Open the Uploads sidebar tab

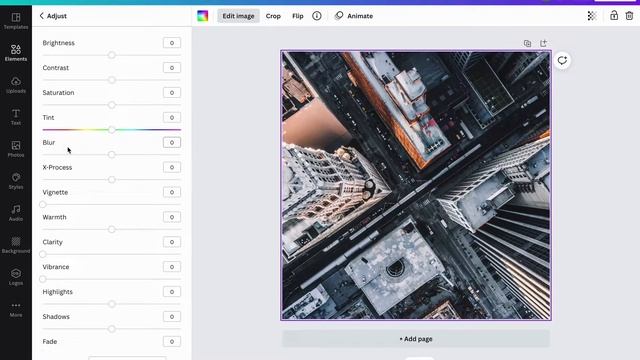[16, 85]
